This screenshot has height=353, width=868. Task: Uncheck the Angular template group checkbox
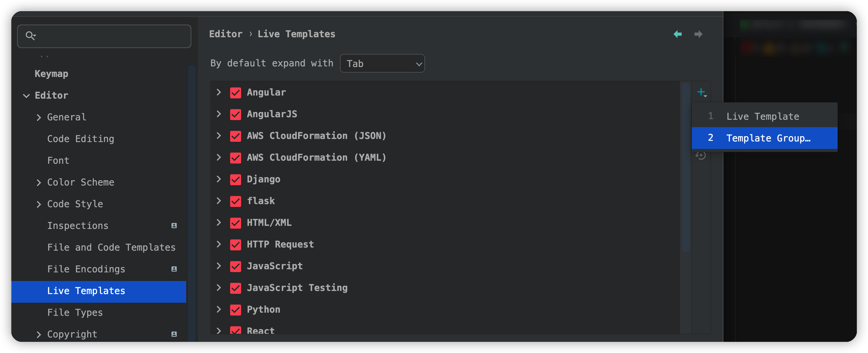click(x=235, y=93)
